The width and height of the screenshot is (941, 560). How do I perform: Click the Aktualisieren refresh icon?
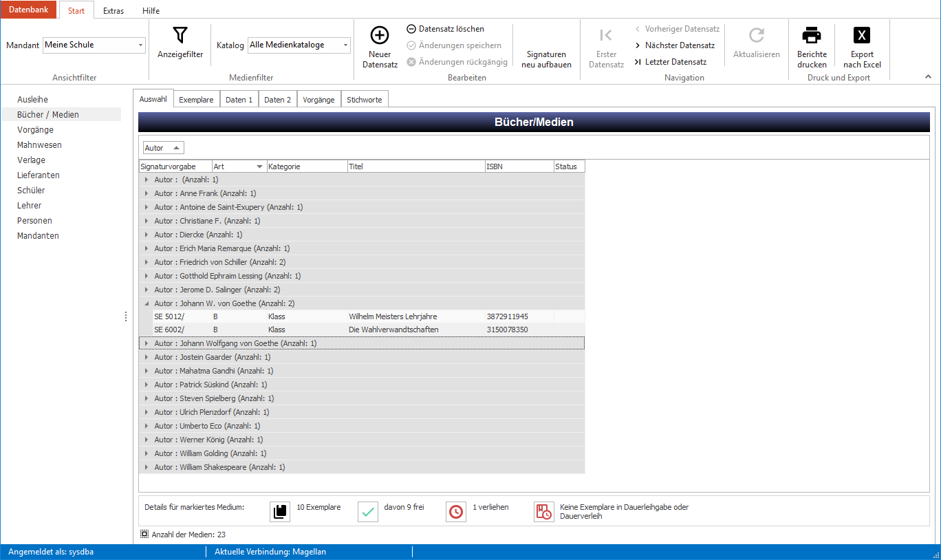[x=757, y=35]
